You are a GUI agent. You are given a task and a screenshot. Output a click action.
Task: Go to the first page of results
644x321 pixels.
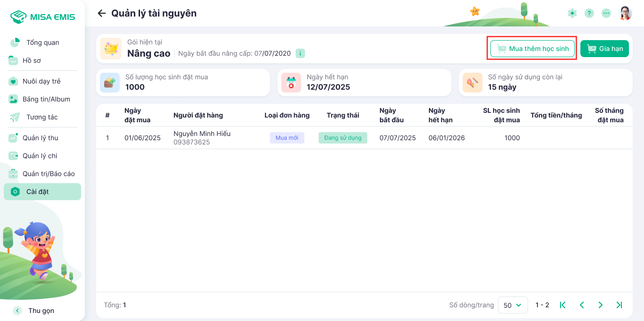click(x=562, y=305)
